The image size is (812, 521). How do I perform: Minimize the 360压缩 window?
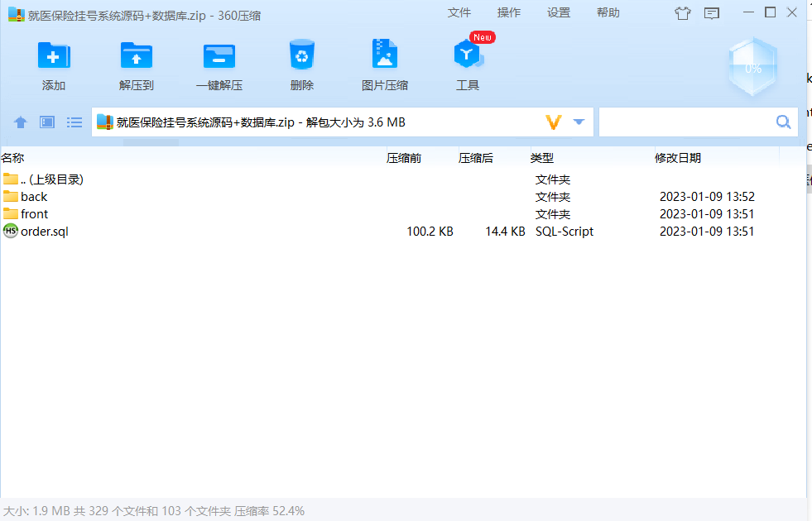point(748,12)
